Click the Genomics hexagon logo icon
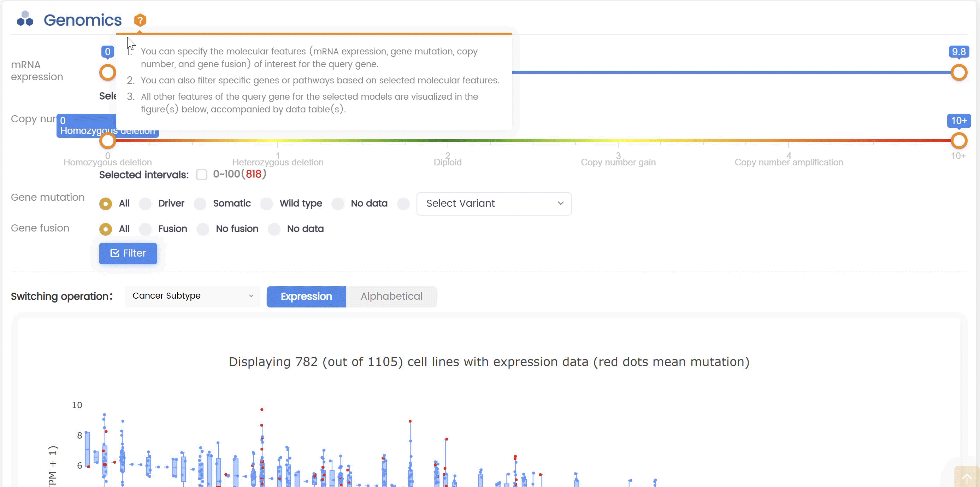980x487 pixels. (25, 19)
